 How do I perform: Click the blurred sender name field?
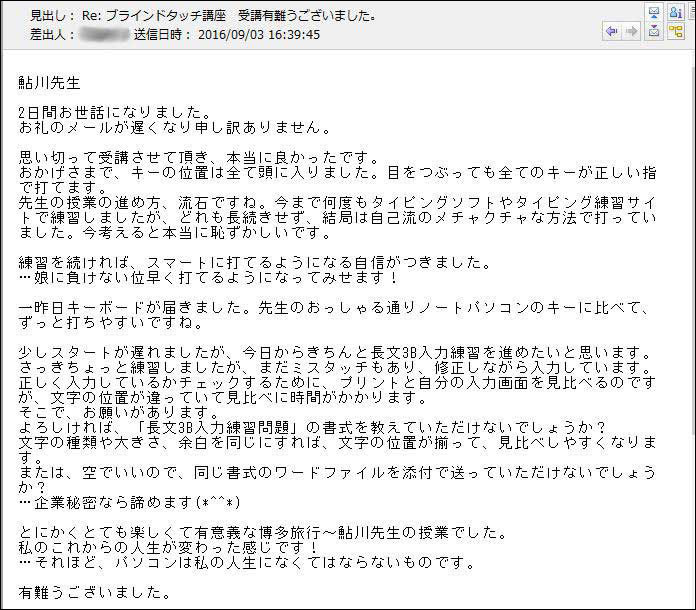click(x=104, y=35)
